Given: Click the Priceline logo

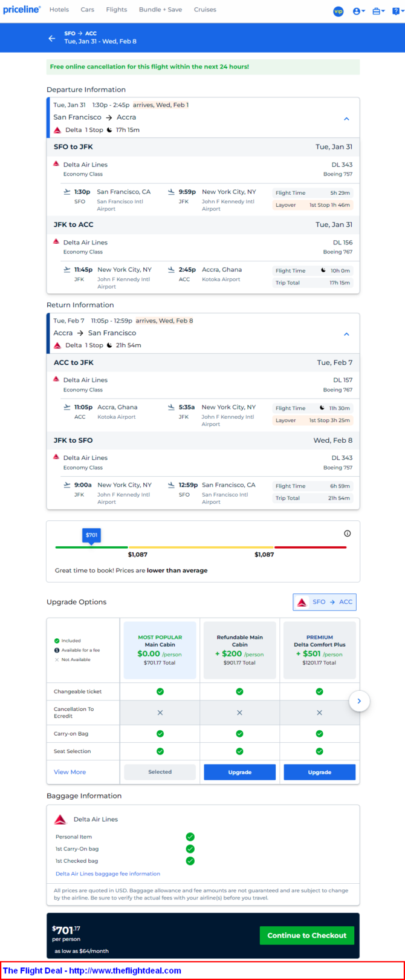Looking at the screenshot, I should [x=22, y=10].
